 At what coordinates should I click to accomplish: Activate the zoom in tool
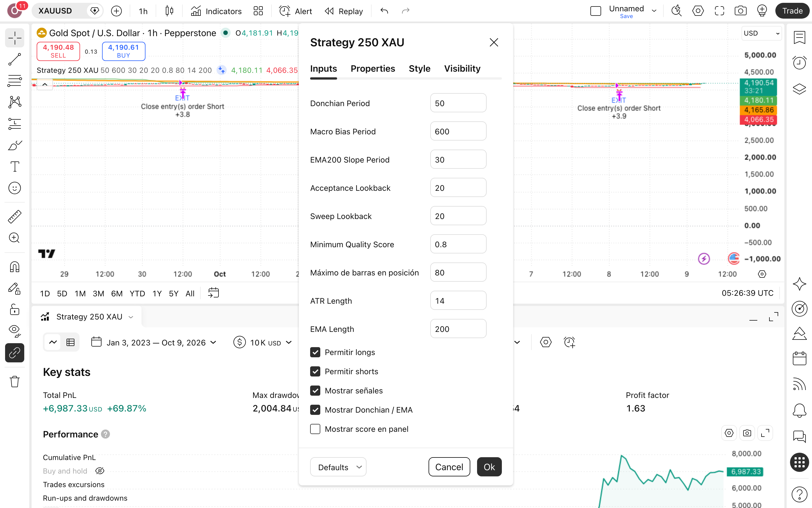click(x=14, y=238)
